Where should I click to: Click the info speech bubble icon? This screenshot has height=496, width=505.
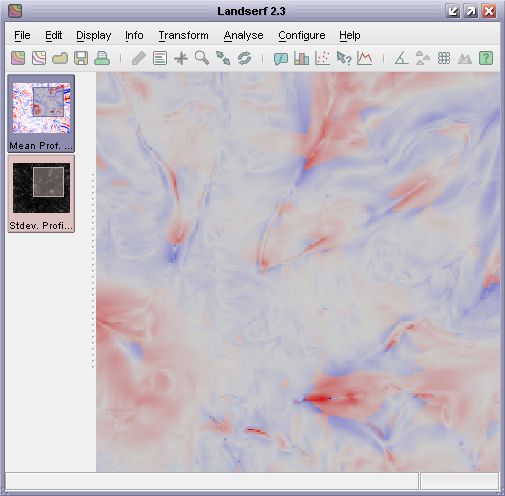click(x=281, y=58)
